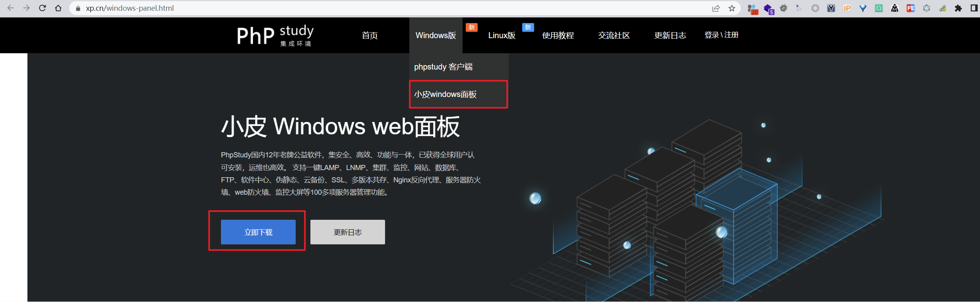
Task: Click the purple cursor arrow extension icon
Action: [x=799, y=8]
